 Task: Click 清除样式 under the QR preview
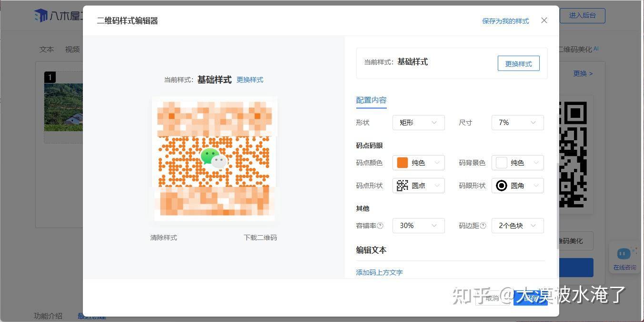(164, 237)
